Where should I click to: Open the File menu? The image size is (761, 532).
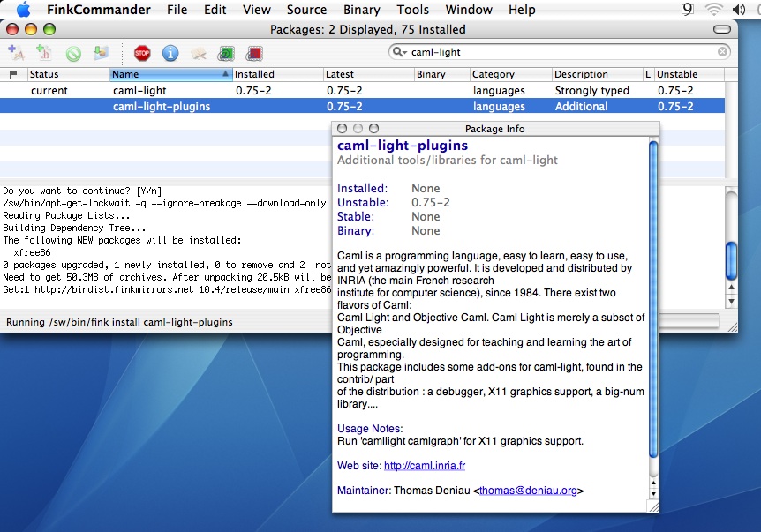(177, 9)
